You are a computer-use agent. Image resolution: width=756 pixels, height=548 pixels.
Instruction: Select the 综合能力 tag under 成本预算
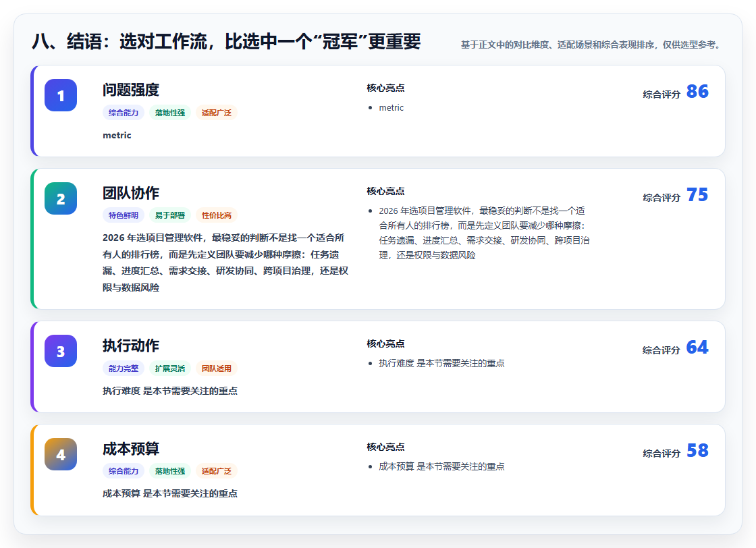click(124, 471)
